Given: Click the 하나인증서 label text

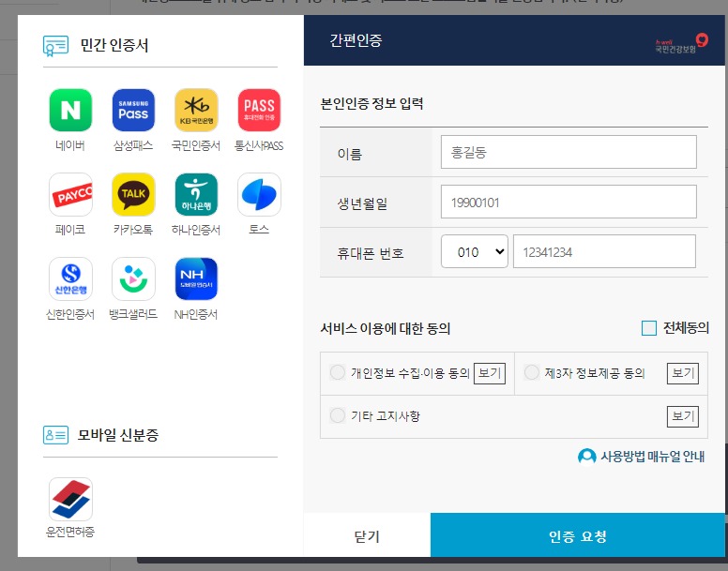Looking at the screenshot, I should [196, 230].
